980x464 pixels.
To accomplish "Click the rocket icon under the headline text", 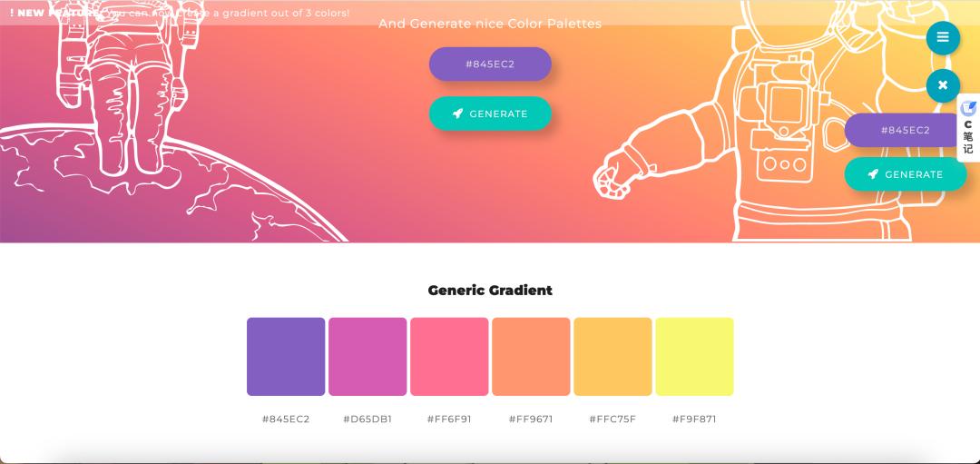I will 458,114.
